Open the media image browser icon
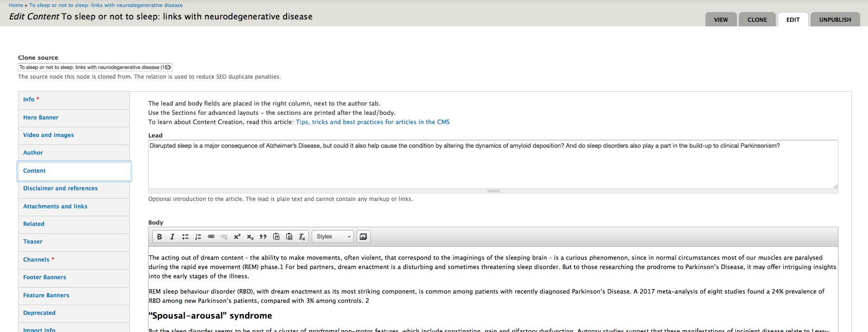868x332 pixels. [x=364, y=237]
